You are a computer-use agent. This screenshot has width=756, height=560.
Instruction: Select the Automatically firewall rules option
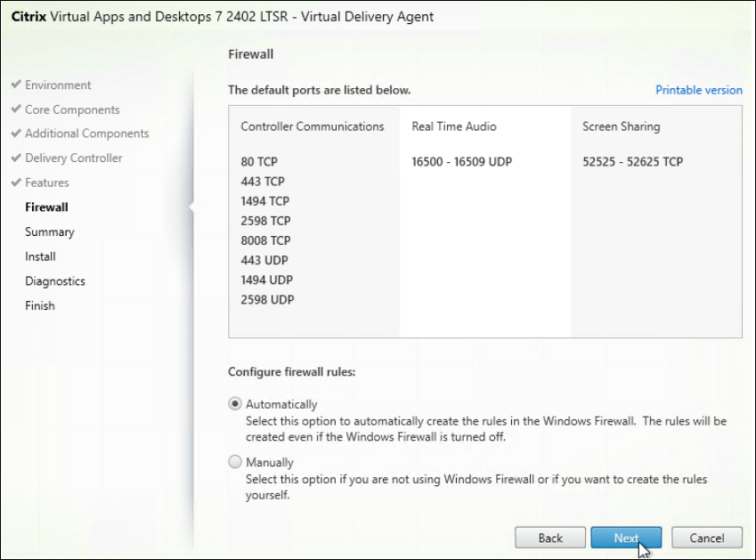[x=235, y=403]
